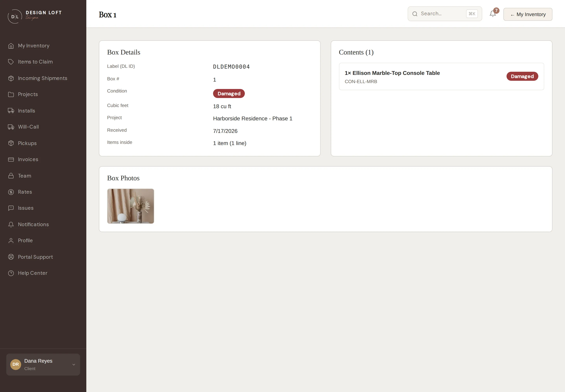Click the Invoices card icon
Screen dimensions: 565x392
pyautogui.click(x=11, y=159)
